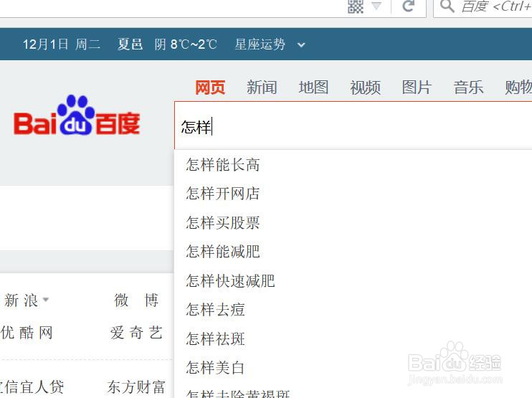Open the 东方财富 link
The width and height of the screenshot is (532, 398).
(136, 387)
